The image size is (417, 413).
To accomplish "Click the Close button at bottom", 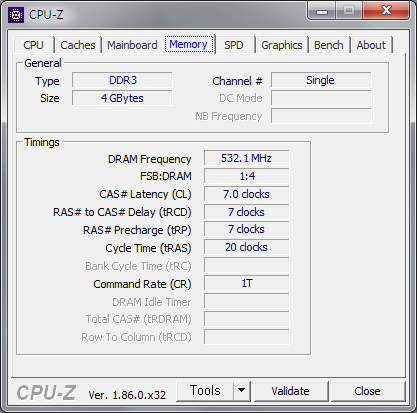I will (367, 391).
